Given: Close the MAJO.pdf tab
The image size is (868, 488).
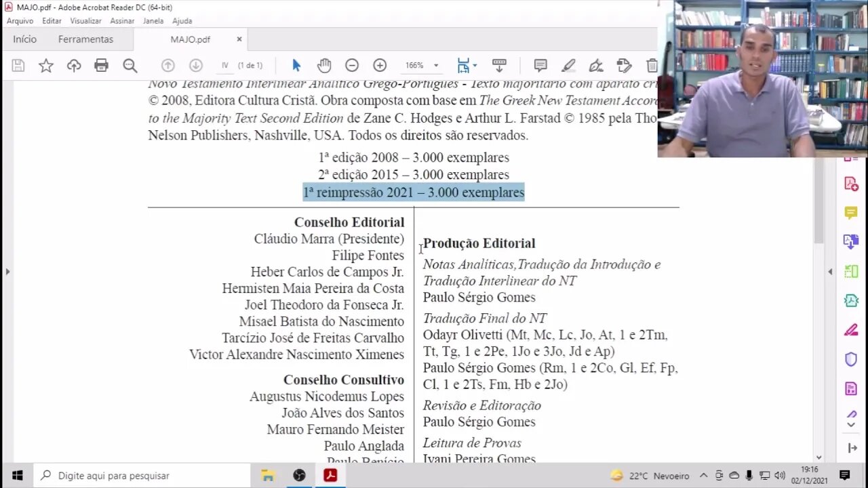Looking at the screenshot, I should pos(239,39).
